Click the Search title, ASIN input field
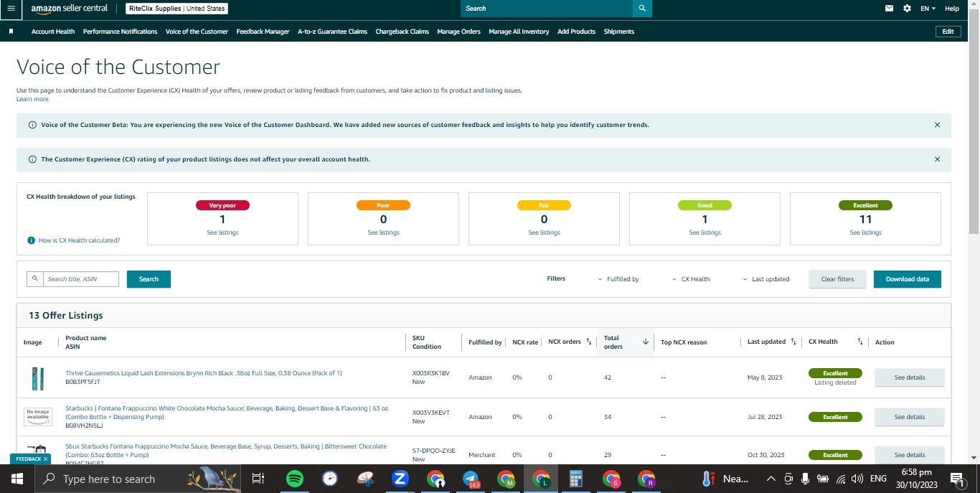 tap(81, 278)
